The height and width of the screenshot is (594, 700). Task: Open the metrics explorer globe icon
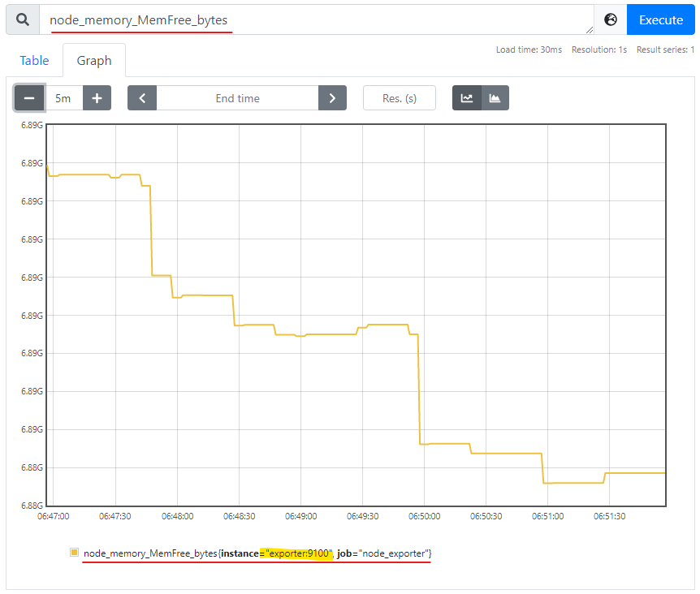[x=611, y=19]
